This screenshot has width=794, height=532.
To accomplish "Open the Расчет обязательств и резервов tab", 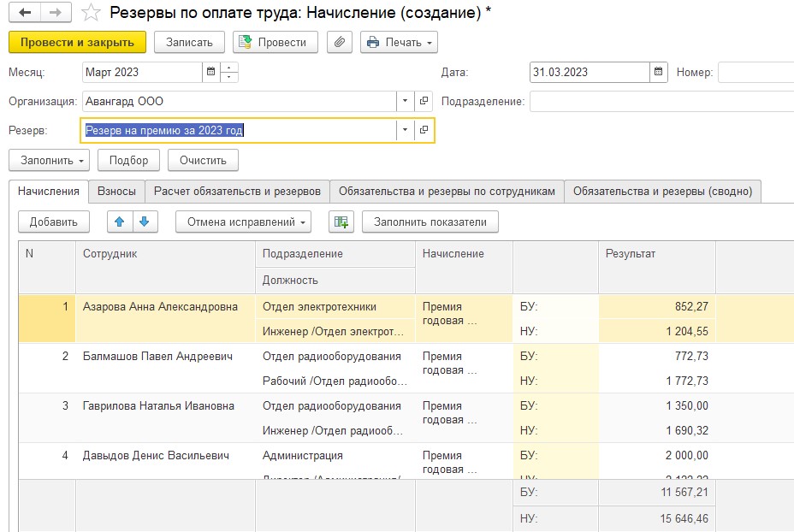I will click(238, 192).
